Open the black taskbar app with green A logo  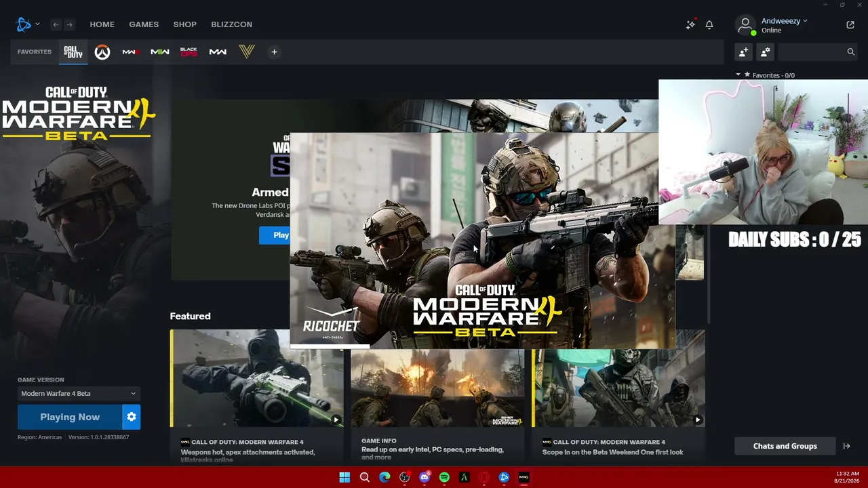click(x=465, y=477)
